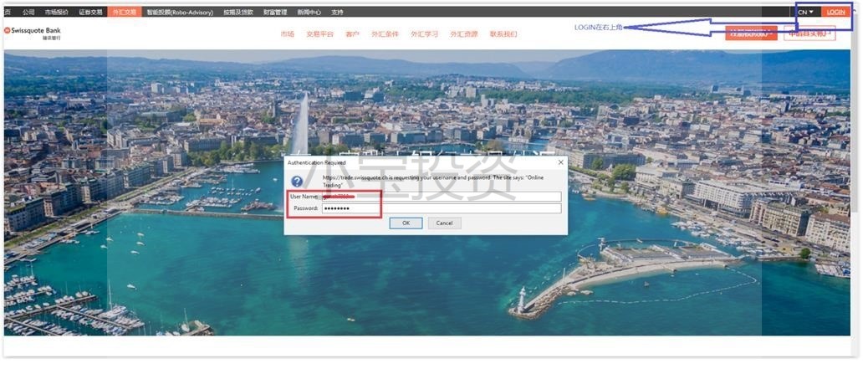Click the outlined account button beside the orange one
This screenshot has width=868, height=369.
click(x=809, y=33)
